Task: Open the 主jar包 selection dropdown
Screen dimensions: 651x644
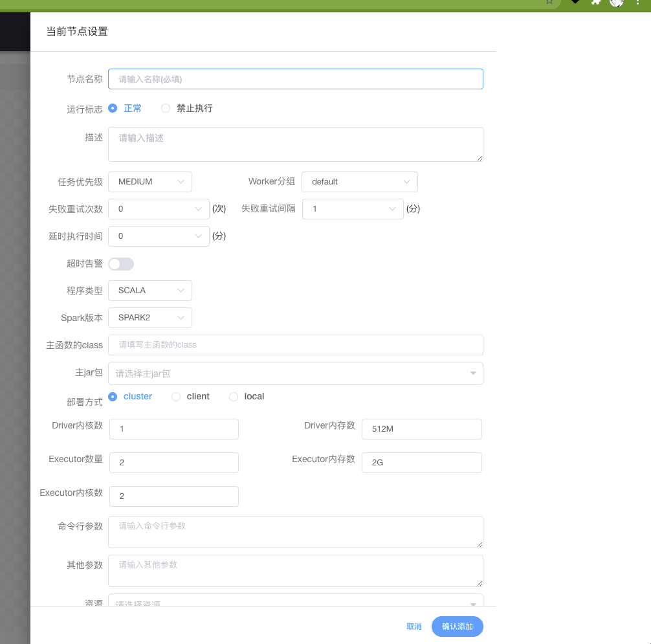Action: point(295,373)
